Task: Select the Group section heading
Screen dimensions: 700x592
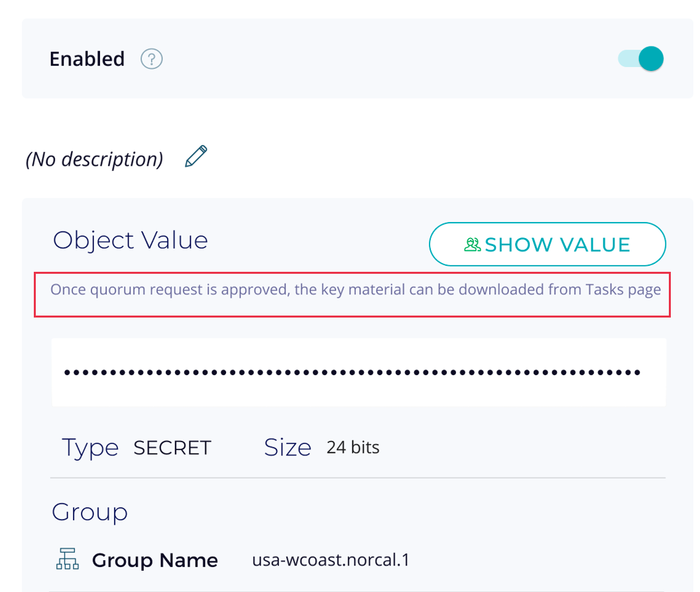Action: 89,512
